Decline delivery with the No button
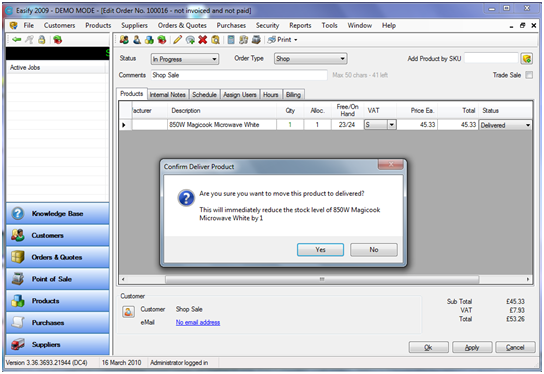The width and height of the screenshot is (544, 374). pyautogui.click(x=374, y=250)
